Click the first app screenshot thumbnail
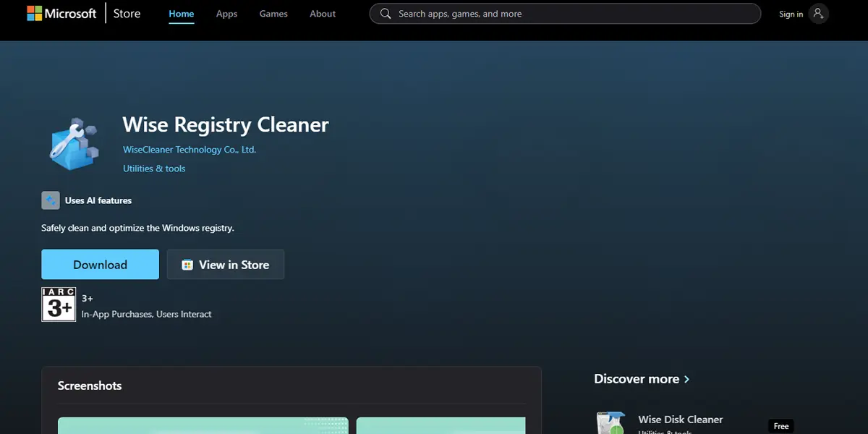Image resolution: width=868 pixels, height=434 pixels. click(x=203, y=427)
